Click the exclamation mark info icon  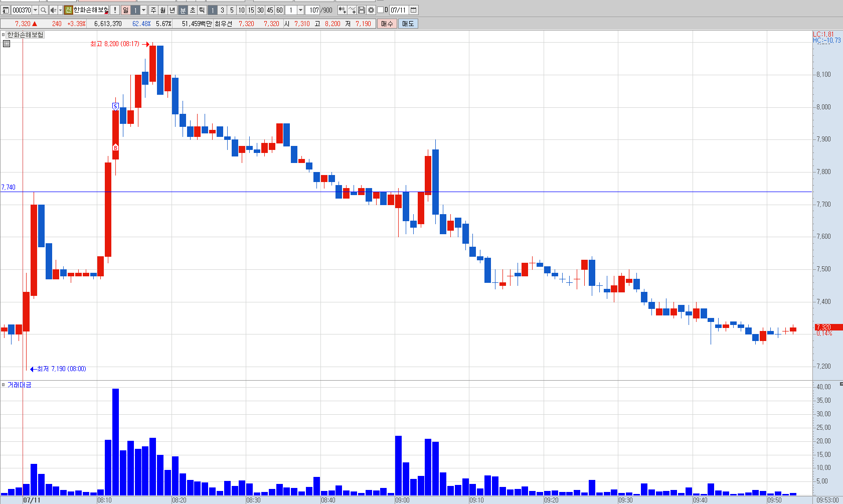tap(115, 10)
